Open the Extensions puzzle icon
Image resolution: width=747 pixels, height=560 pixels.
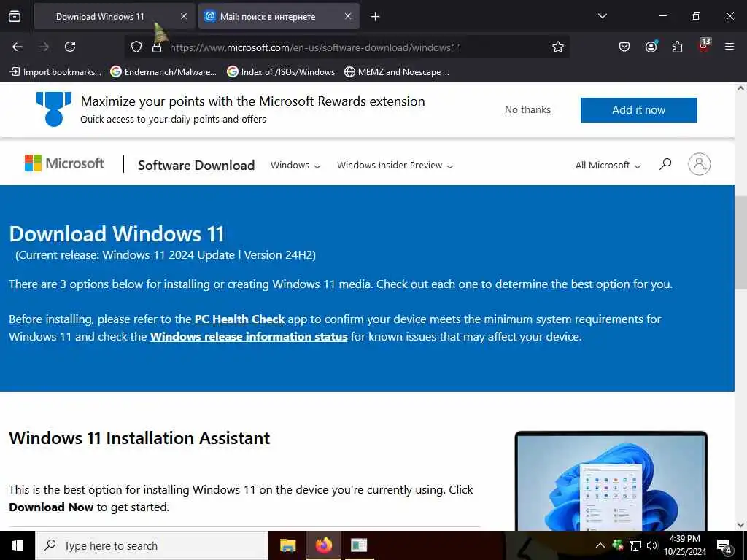[x=677, y=47]
